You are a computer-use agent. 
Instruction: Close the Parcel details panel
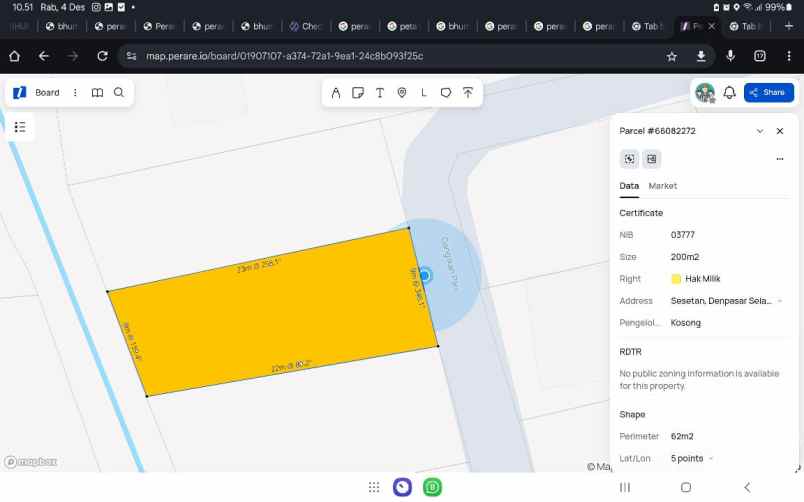[780, 131]
